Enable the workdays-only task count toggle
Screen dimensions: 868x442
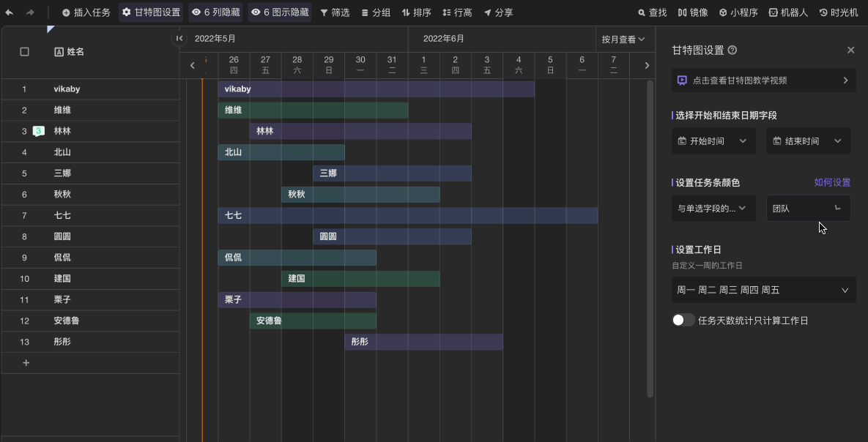pyautogui.click(x=683, y=321)
